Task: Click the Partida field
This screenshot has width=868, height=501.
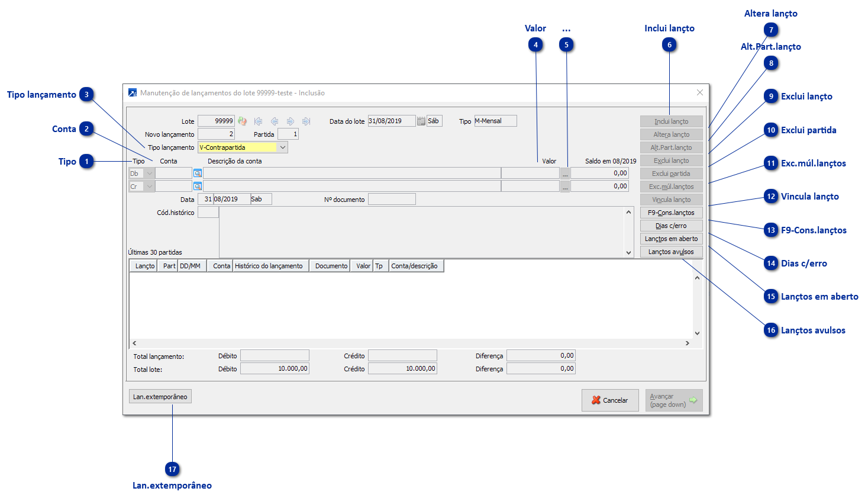Action: click(288, 134)
